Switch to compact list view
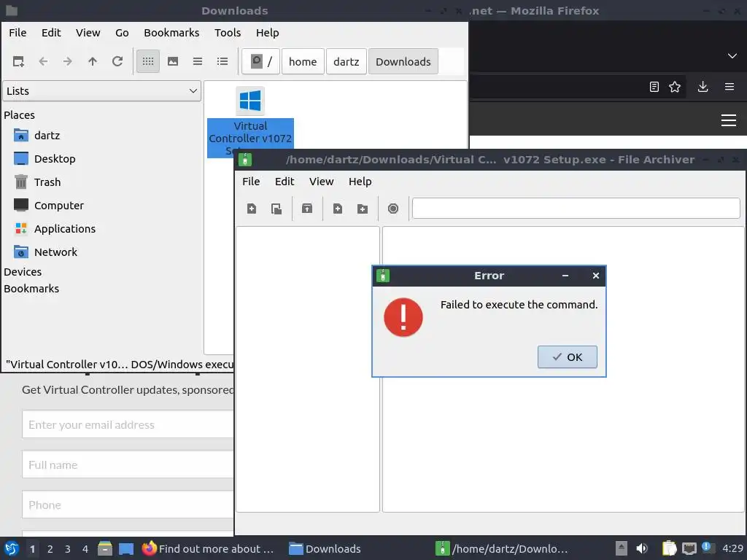This screenshot has width=747, height=560. (198, 61)
